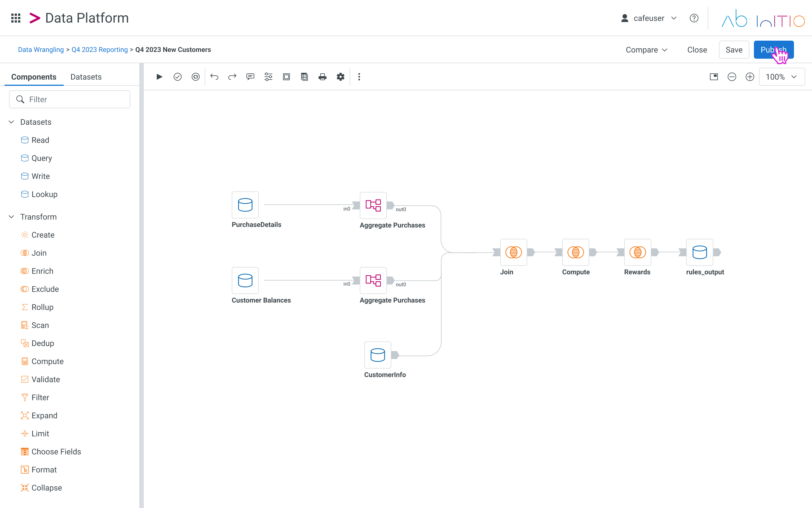812x508 pixels.
Task: Select the Rollup transform component
Action: [37, 307]
